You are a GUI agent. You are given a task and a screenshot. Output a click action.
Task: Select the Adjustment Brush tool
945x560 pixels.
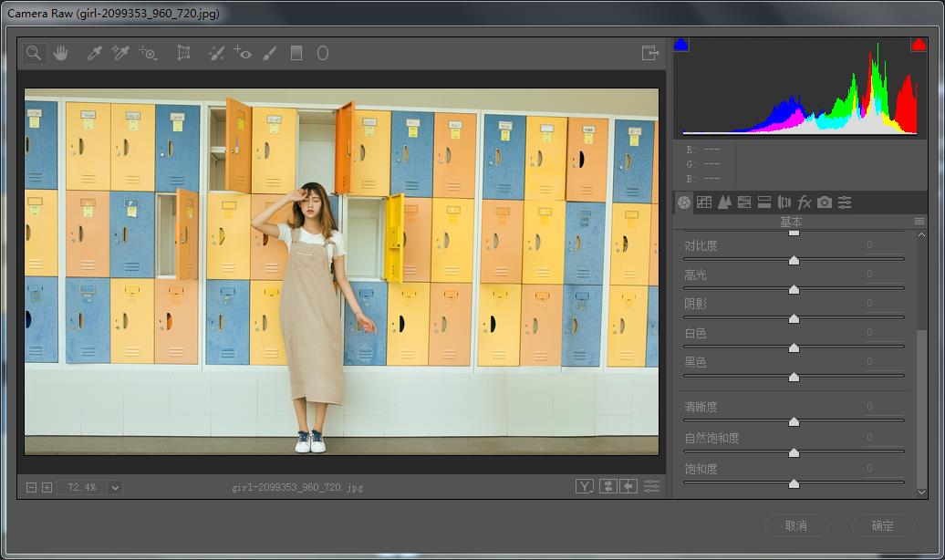point(270,54)
